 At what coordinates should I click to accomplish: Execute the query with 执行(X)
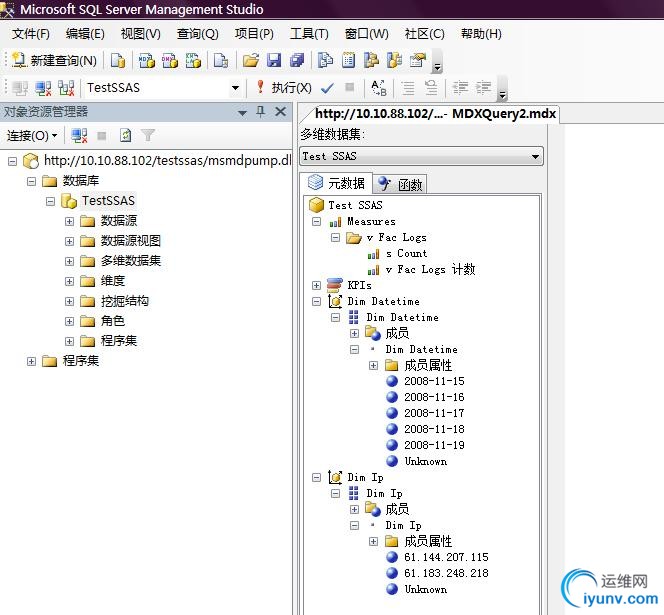(283, 88)
